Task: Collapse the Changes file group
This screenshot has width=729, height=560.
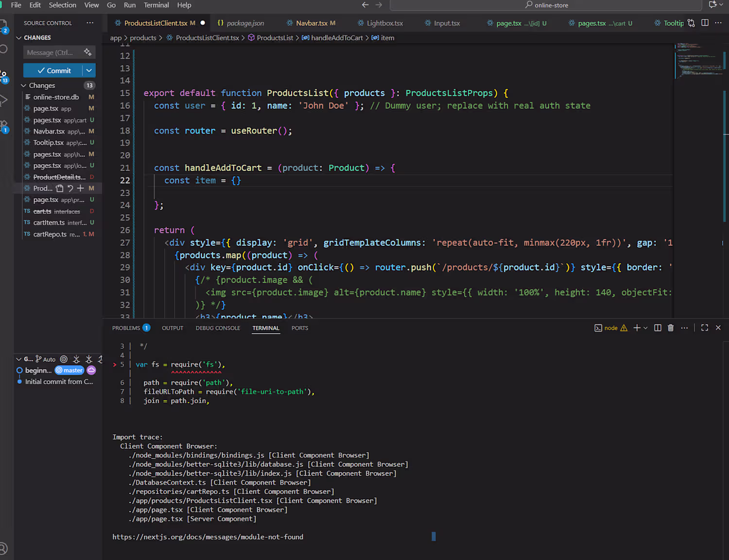Action: pyautogui.click(x=23, y=85)
